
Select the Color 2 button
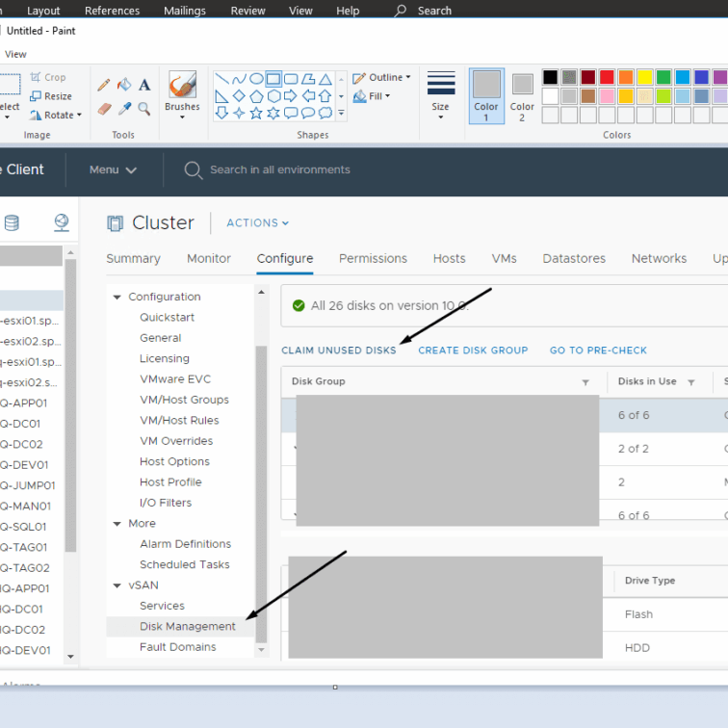pos(522,96)
